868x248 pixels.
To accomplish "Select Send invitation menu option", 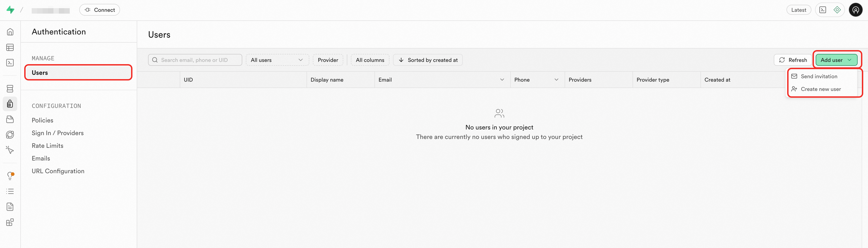I will point(818,76).
